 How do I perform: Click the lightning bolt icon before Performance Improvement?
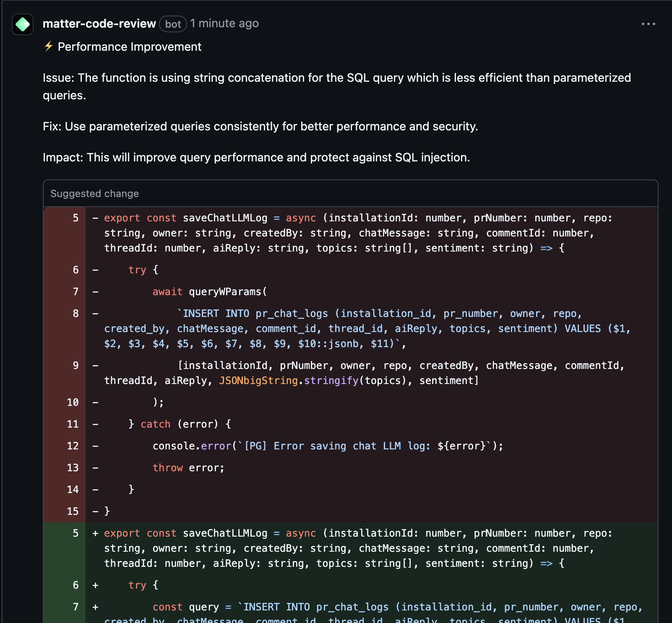[x=47, y=47]
